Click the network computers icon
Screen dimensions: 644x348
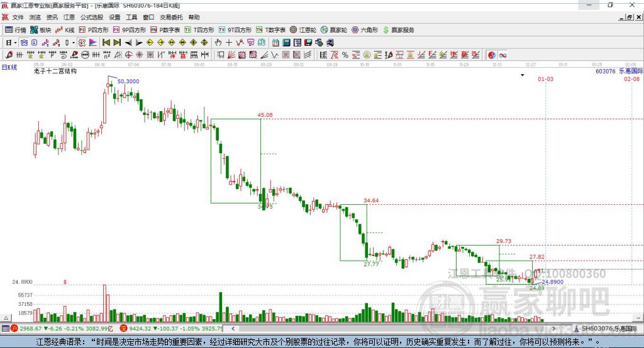click(x=330, y=42)
